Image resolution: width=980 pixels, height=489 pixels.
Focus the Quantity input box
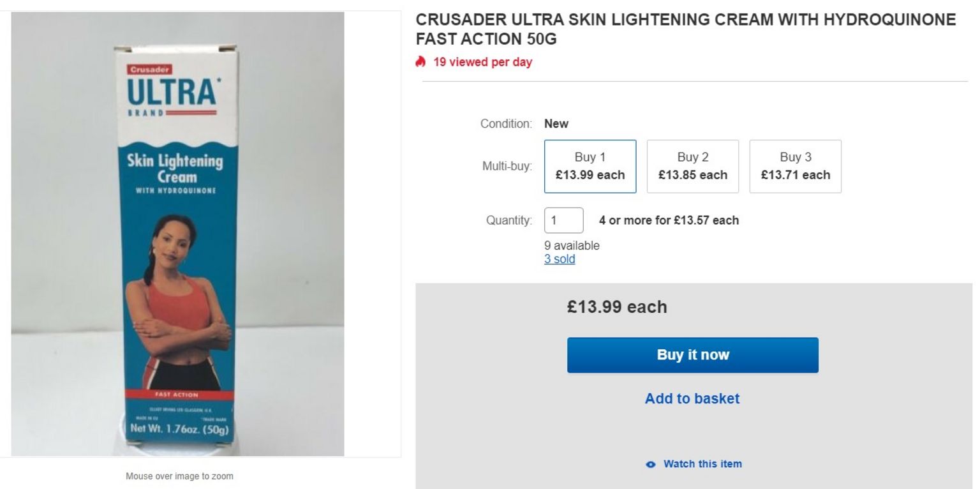[x=563, y=220]
